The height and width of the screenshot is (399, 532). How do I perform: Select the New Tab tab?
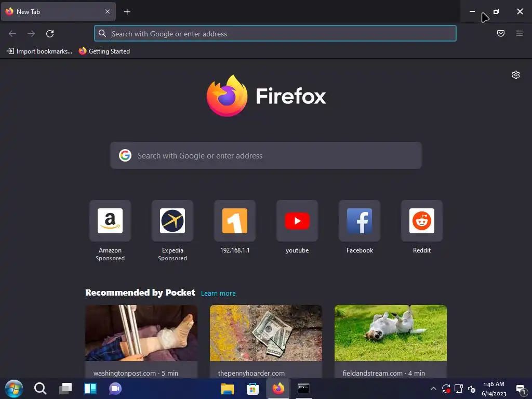pos(58,11)
